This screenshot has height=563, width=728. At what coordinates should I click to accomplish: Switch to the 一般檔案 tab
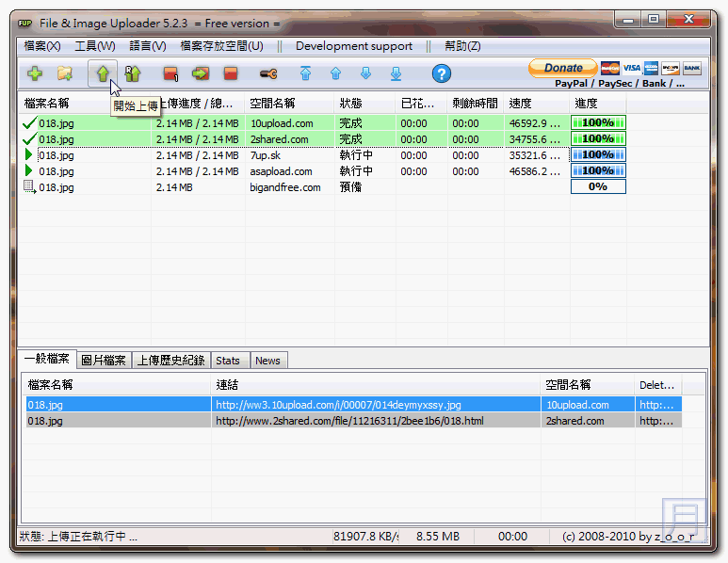pos(47,359)
